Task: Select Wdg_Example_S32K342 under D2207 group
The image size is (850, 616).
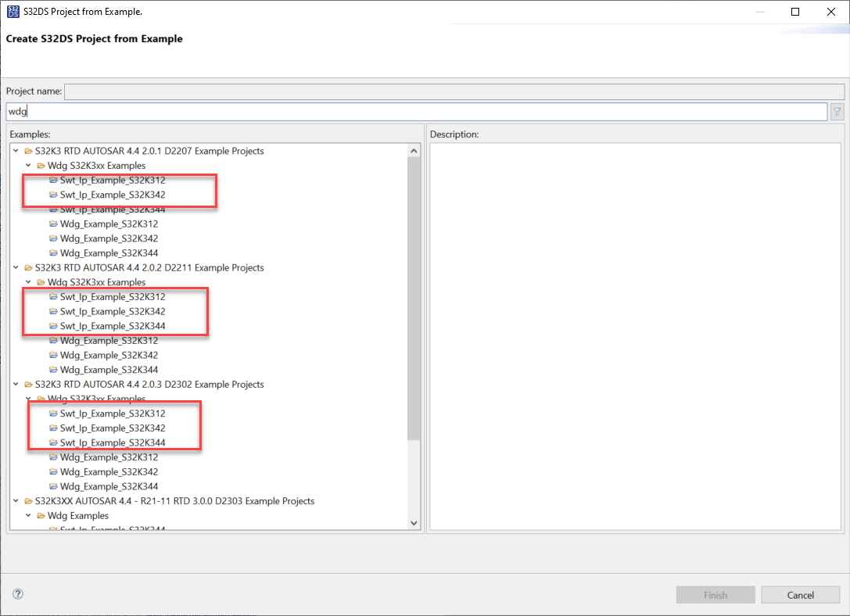Action: pyautogui.click(x=109, y=238)
